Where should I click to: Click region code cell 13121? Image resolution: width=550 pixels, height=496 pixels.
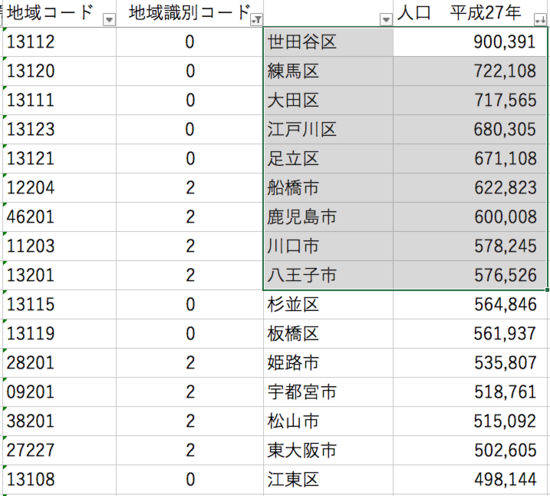point(59,159)
